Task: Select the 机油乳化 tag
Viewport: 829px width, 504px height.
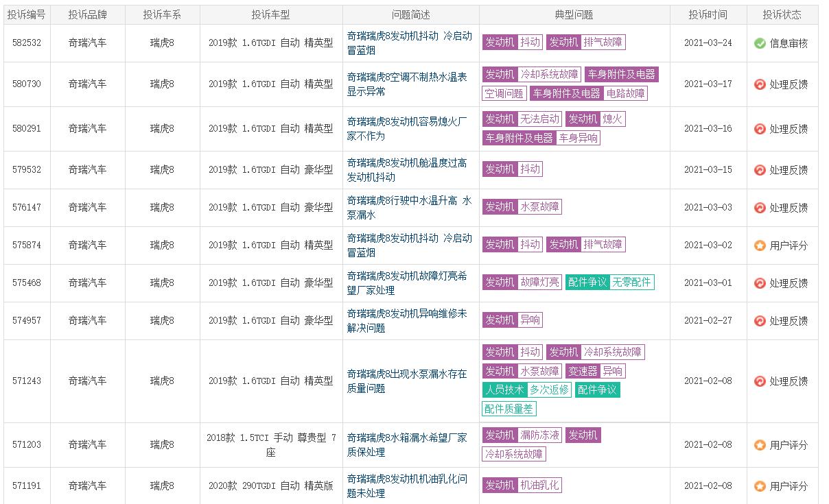Action: pyautogui.click(x=539, y=485)
